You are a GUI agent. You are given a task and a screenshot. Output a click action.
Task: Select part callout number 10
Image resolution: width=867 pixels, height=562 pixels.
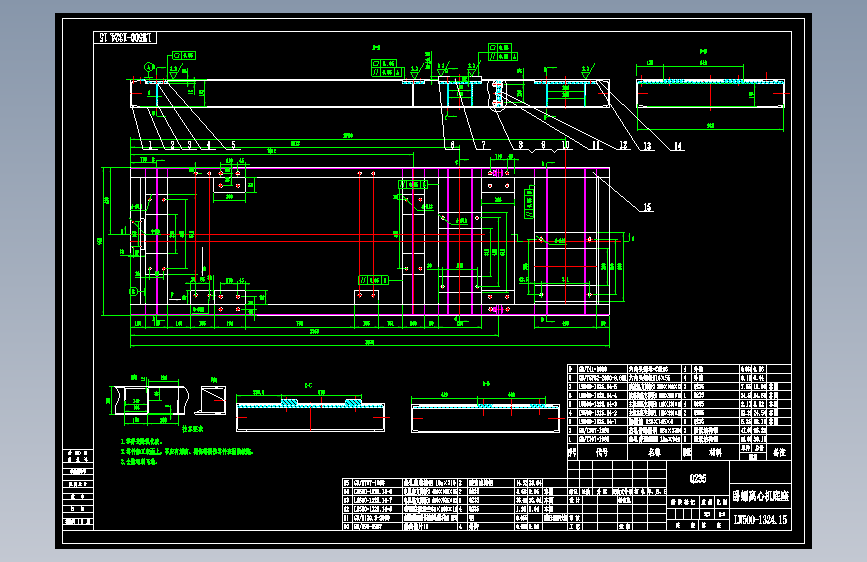565,145
